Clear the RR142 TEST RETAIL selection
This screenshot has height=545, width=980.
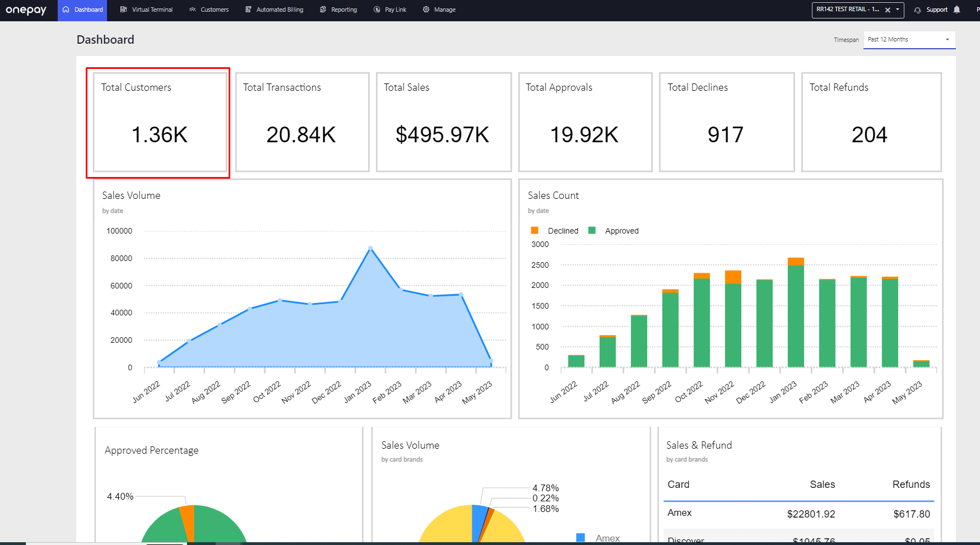[888, 10]
